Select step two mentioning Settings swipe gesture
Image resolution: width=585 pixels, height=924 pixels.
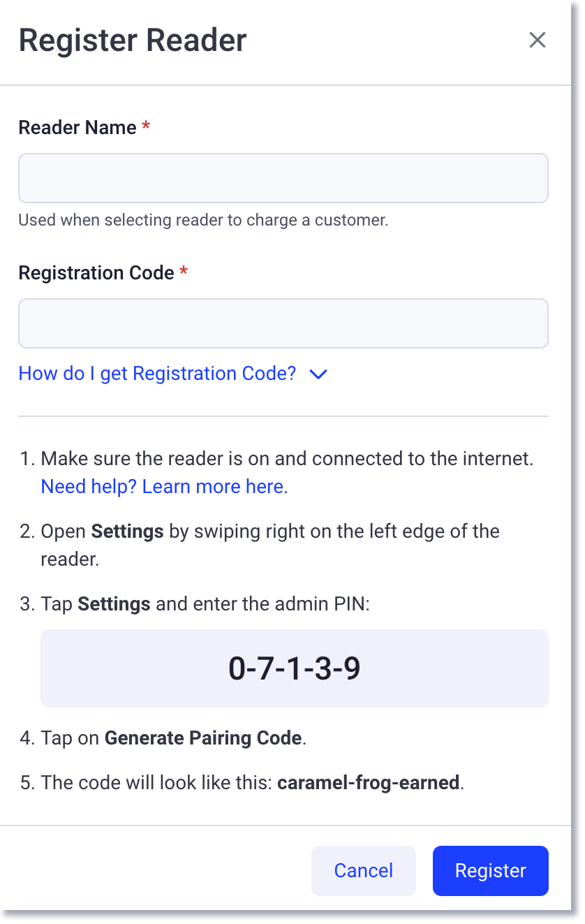[x=270, y=545]
